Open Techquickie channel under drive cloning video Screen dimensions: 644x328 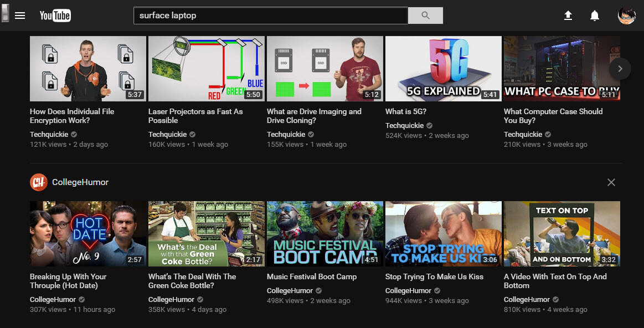(x=286, y=135)
